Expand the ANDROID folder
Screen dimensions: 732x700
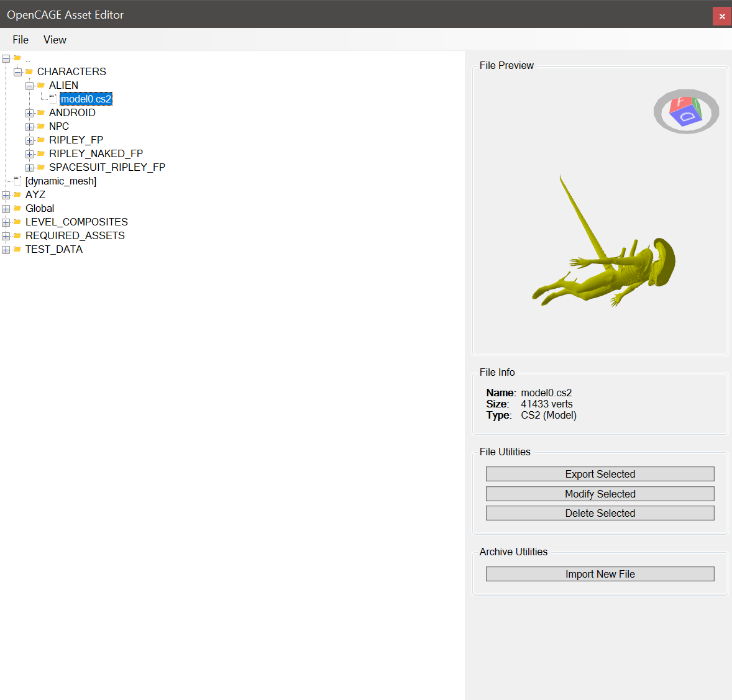tap(29, 113)
